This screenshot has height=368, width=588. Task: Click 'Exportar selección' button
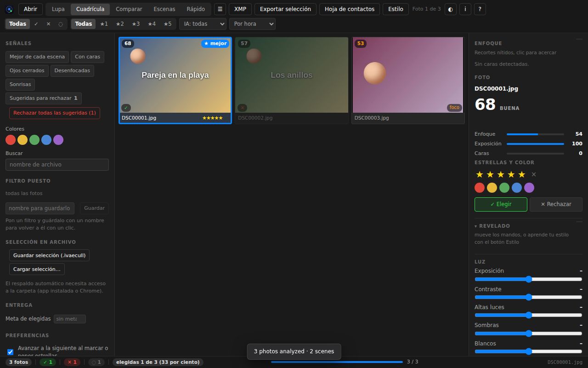pyautogui.click(x=285, y=9)
